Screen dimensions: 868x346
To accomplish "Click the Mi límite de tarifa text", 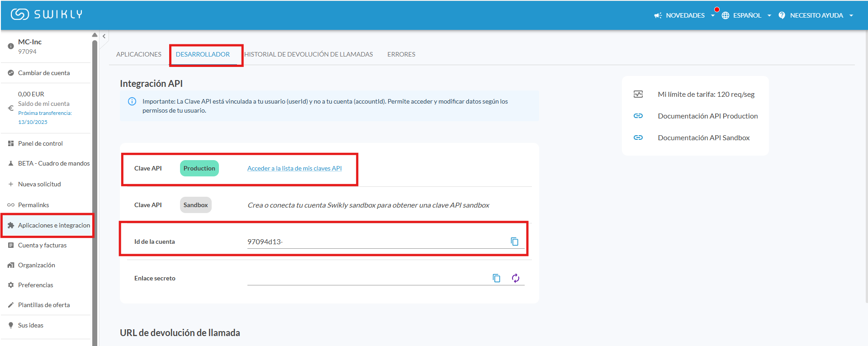I will 706,94.
